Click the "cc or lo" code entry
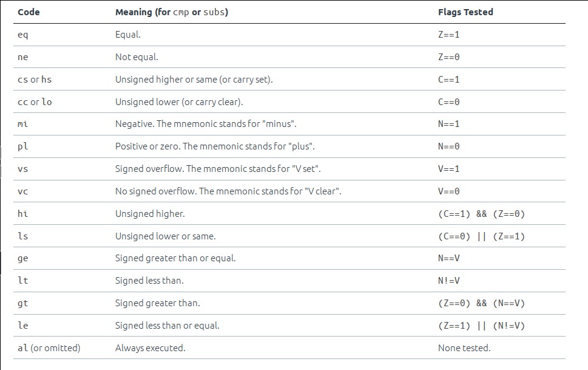The width and height of the screenshot is (588, 370). click(35, 102)
